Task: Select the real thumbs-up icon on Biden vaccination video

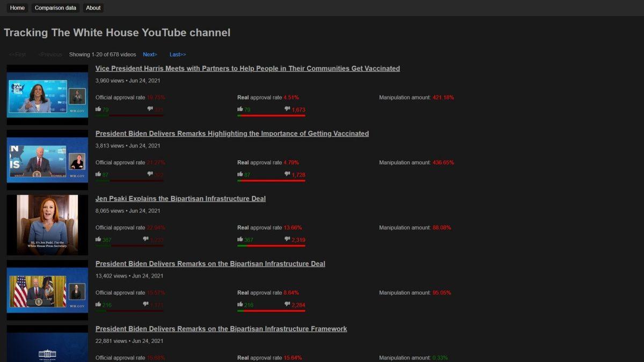Action: click(240, 174)
